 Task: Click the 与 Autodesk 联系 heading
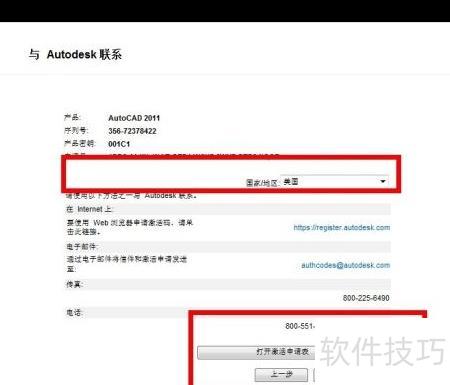(75, 54)
